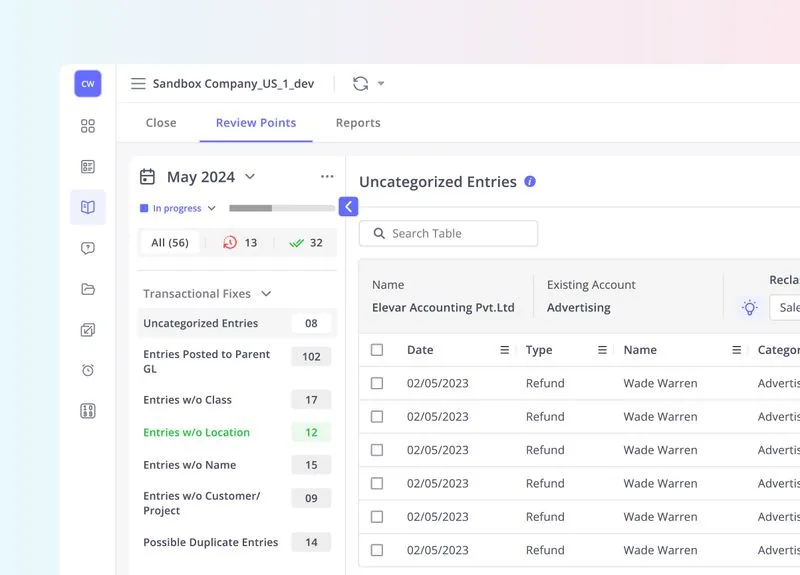This screenshot has height=575, width=800.
Task: Open the folder icon in left sidebar
Action: (x=88, y=289)
